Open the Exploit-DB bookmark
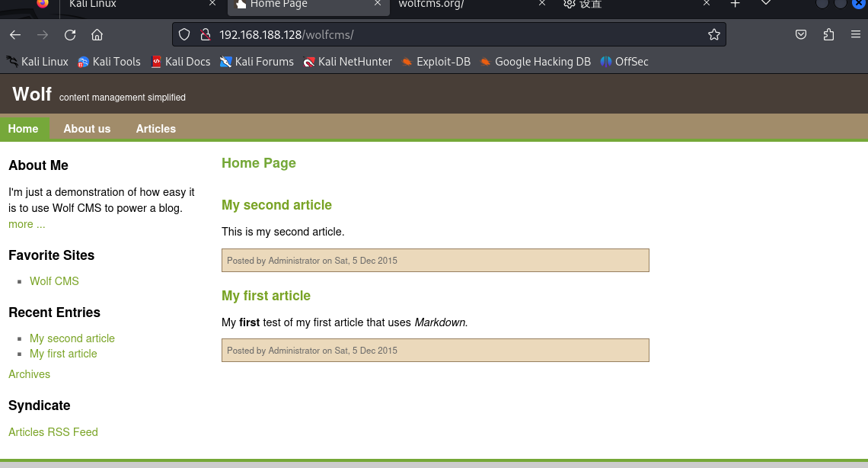The width and height of the screenshot is (868, 468). (436, 62)
